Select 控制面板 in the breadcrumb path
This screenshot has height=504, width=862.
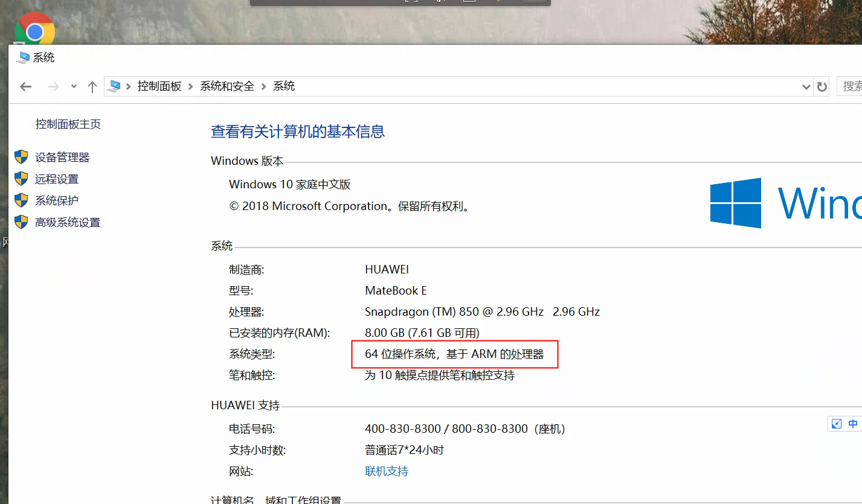coord(159,86)
